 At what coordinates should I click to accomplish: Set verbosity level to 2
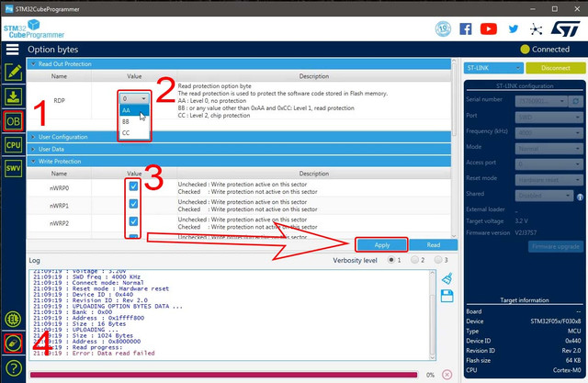pos(414,260)
